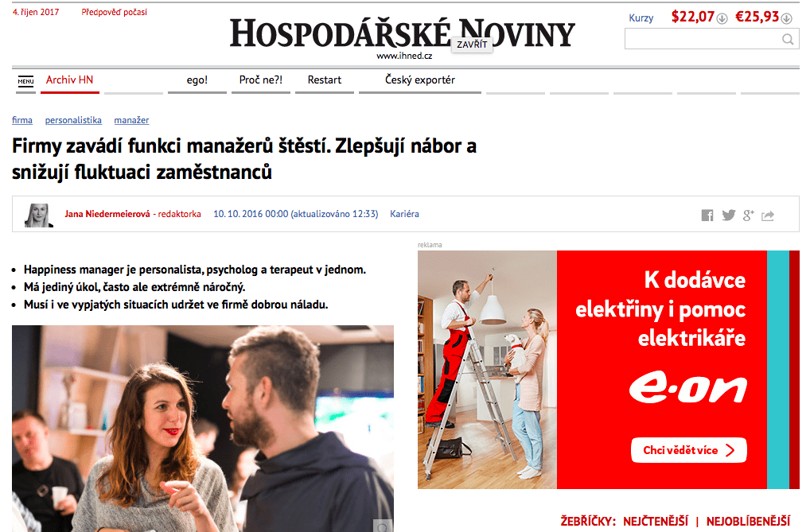Click the share arrow icon
Viewport: 810px width, 532px height.
(768, 216)
